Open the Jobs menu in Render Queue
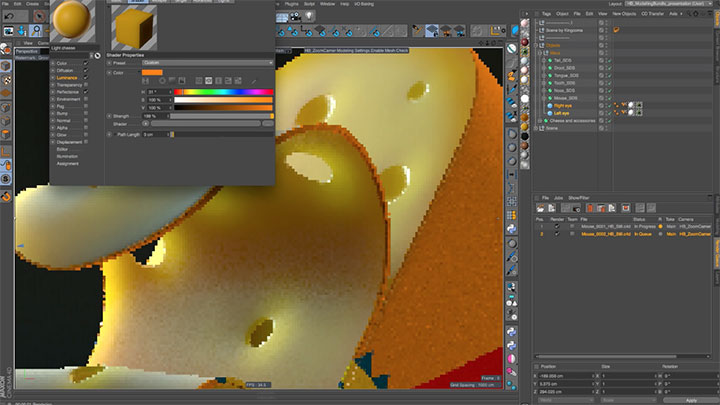 tap(558, 198)
